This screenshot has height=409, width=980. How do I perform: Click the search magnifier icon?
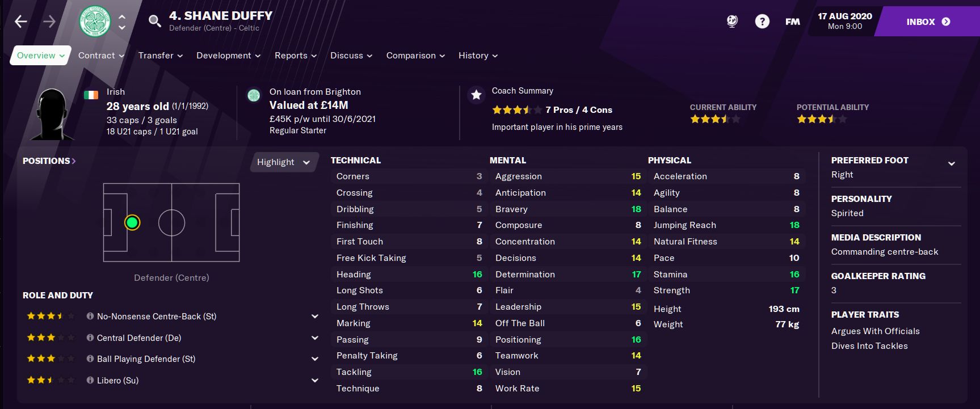[154, 22]
